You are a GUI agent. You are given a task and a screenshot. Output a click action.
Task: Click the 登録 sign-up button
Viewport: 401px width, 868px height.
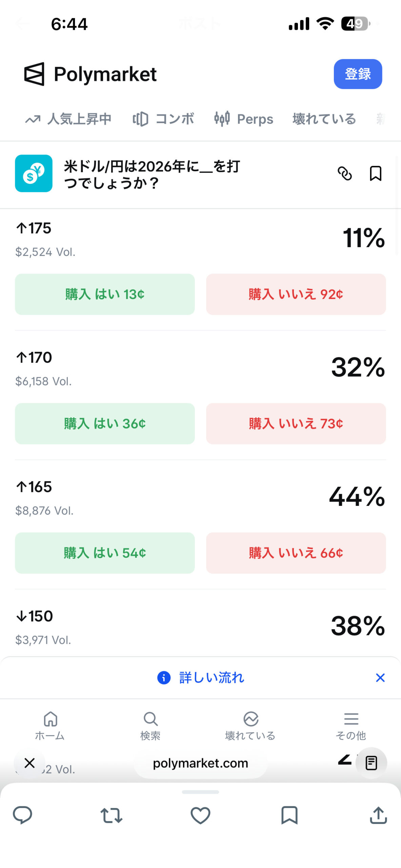[358, 74]
